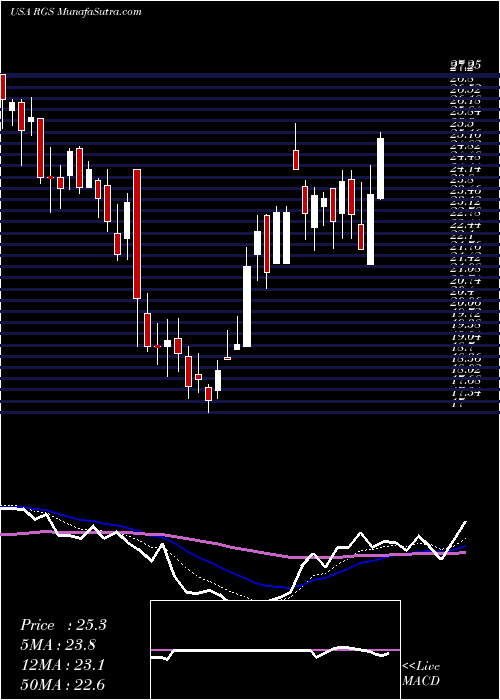
Task: Click the most recent white candlestick
Action: (381, 169)
